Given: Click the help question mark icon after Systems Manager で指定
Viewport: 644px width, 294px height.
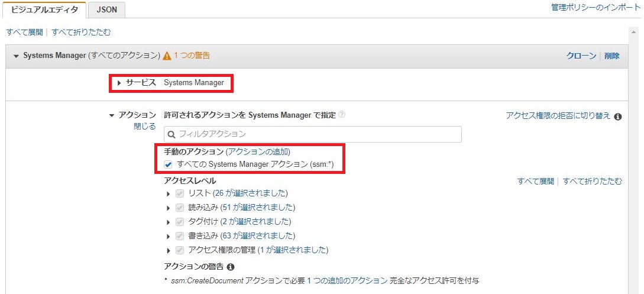Looking at the screenshot, I should tap(342, 115).
